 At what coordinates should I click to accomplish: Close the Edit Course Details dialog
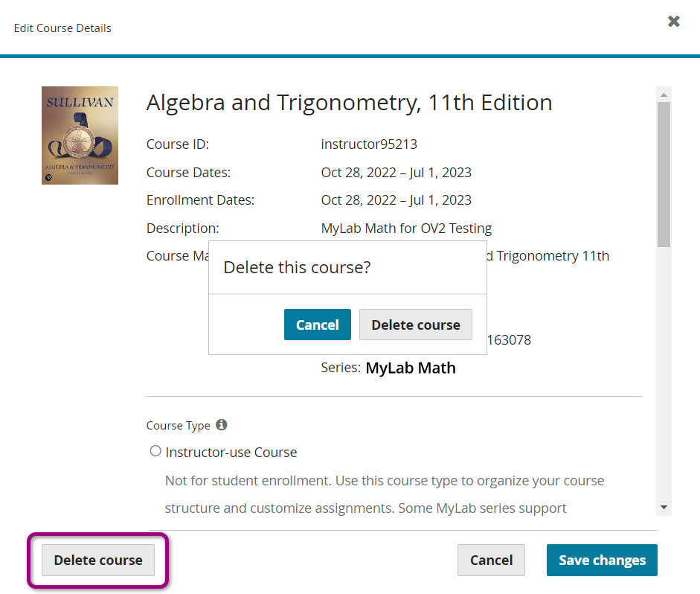673,21
